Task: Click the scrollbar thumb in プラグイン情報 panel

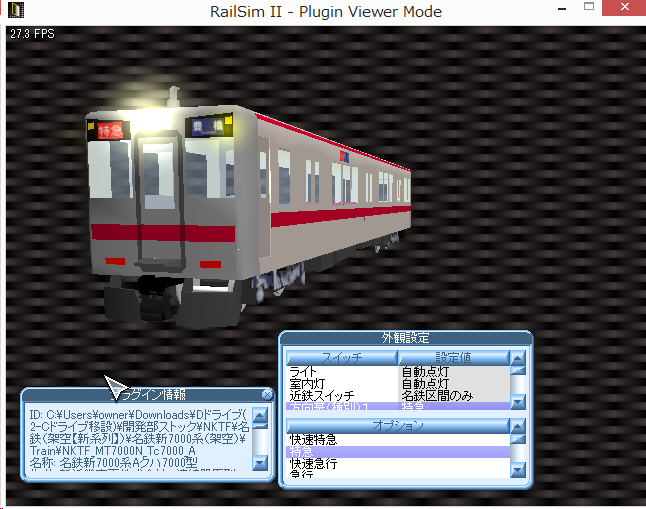Action: (260, 426)
